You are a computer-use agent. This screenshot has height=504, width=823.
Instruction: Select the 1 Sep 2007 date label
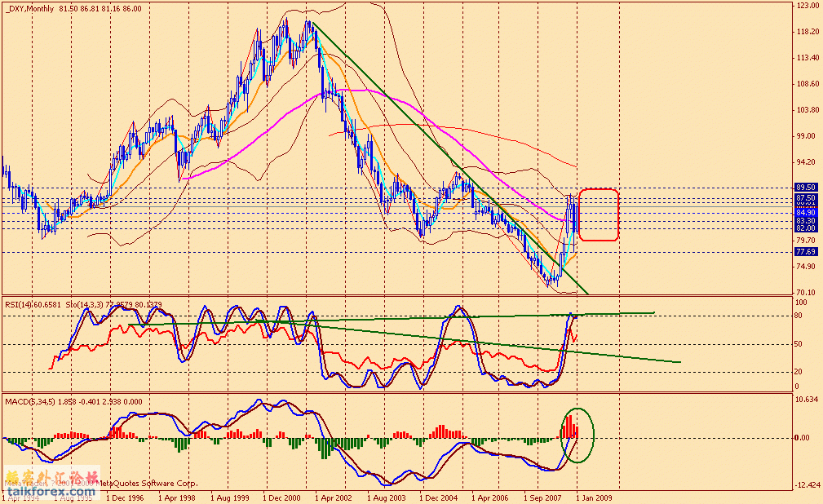pyautogui.click(x=542, y=497)
